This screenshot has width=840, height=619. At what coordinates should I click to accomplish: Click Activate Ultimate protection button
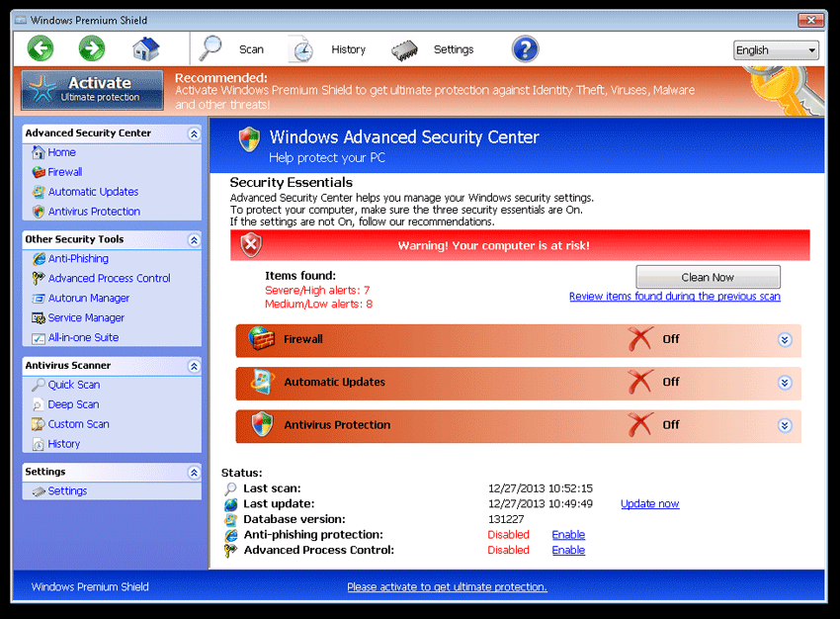click(x=92, y=89)
